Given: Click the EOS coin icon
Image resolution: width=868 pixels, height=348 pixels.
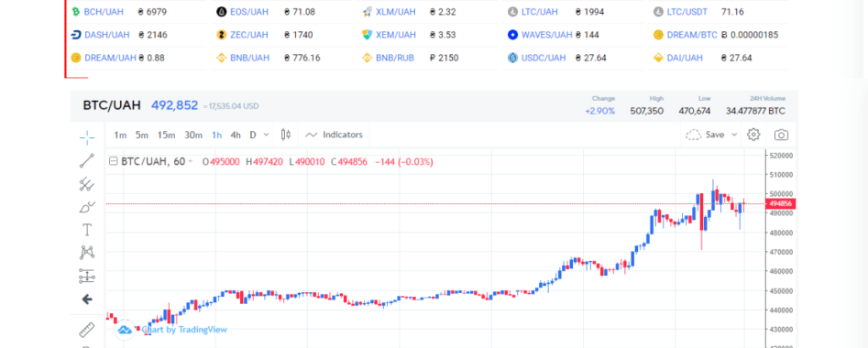Looking at the screenshot, I should pos(222,12).
